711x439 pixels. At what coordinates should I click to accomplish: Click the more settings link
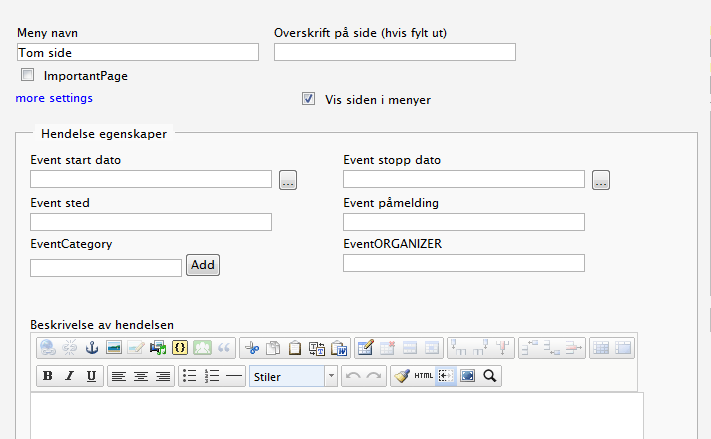coord(54,98)
